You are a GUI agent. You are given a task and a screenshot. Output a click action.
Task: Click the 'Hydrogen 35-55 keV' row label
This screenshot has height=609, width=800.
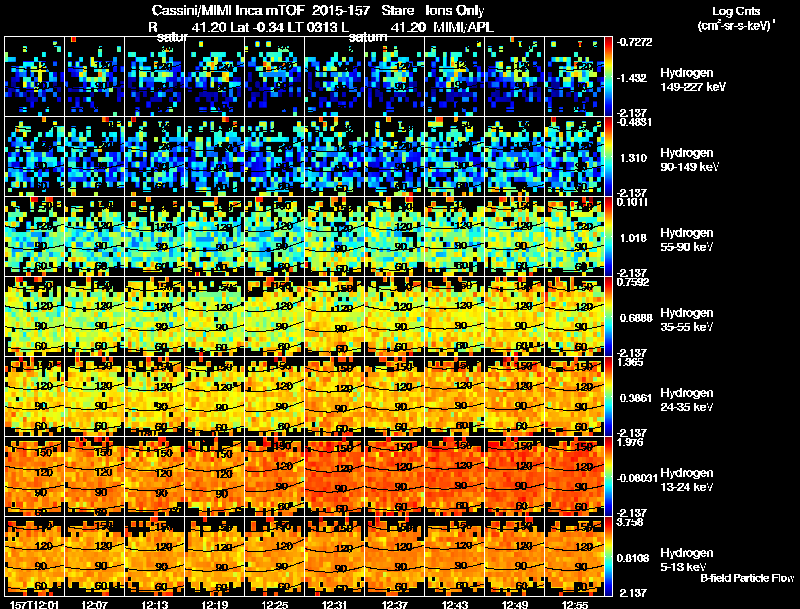click(x=687, y=320)
